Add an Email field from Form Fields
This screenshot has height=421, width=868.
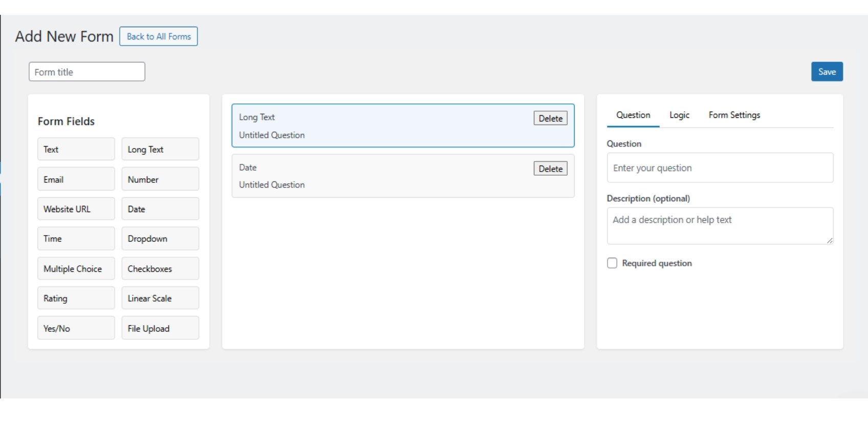[76, 179]
